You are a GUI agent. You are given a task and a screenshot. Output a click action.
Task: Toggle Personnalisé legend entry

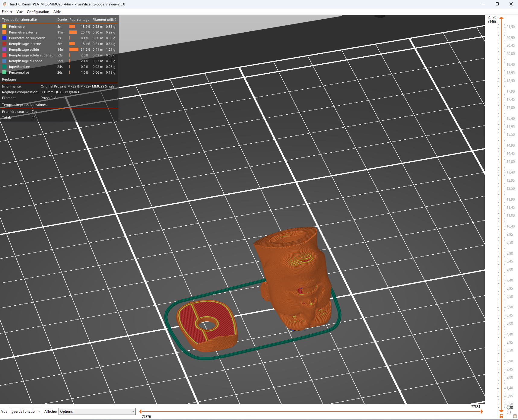pos(19,72)
